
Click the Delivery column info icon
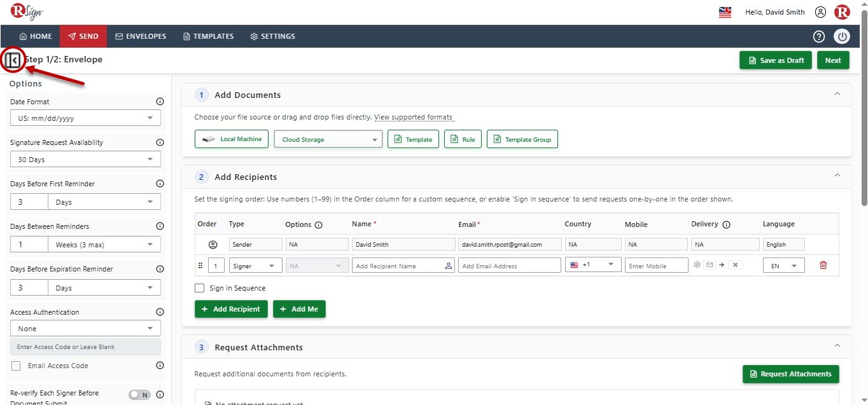click(727, 224)
